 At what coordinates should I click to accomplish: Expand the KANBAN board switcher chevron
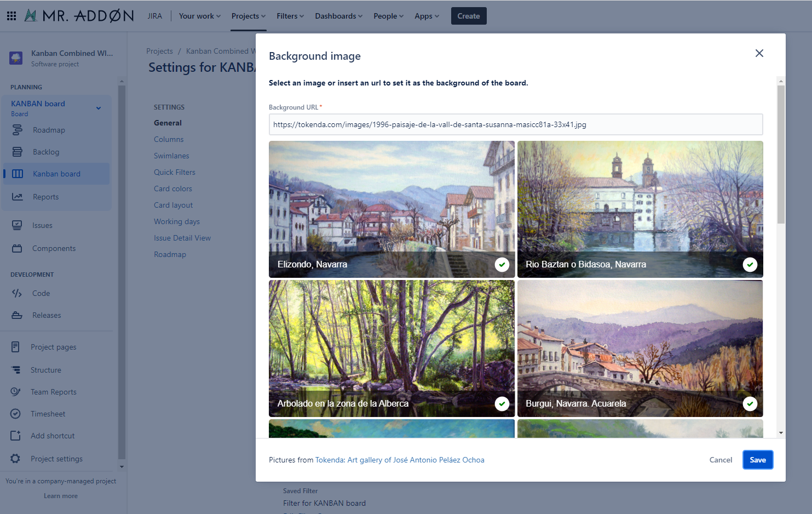tap(99, 108)
